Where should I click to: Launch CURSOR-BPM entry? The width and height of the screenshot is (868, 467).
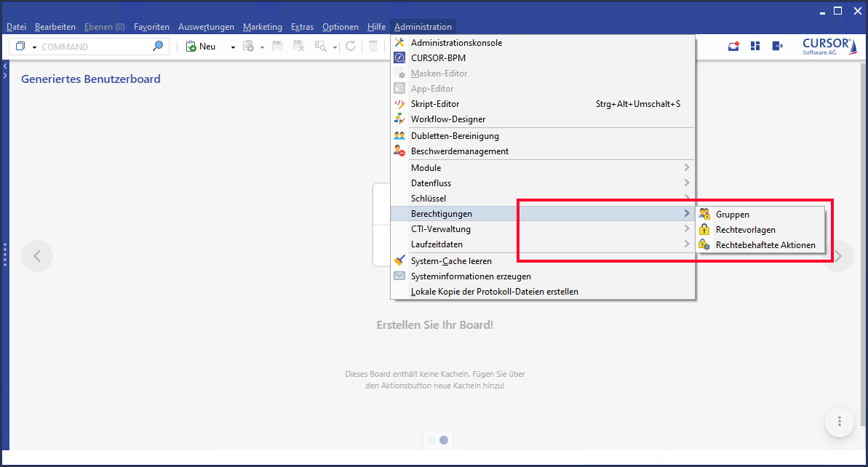point(438,58)
